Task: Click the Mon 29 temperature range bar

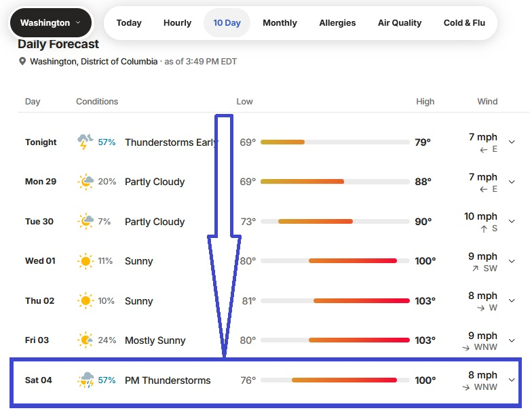Action: (x=335, y=182)
